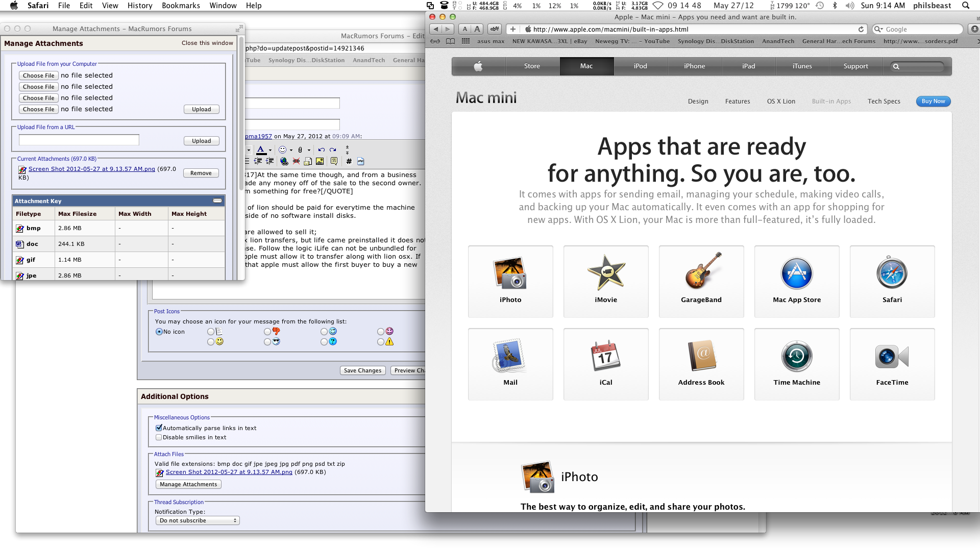
Task: Select the pink tongue face post icon radio
Action: (381, 332)
